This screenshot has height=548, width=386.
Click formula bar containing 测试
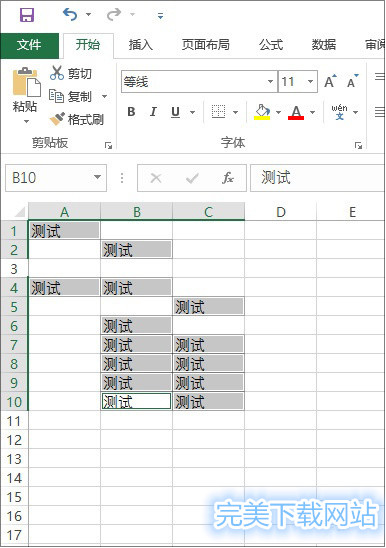pyautogui.click(x=317, y=178)
